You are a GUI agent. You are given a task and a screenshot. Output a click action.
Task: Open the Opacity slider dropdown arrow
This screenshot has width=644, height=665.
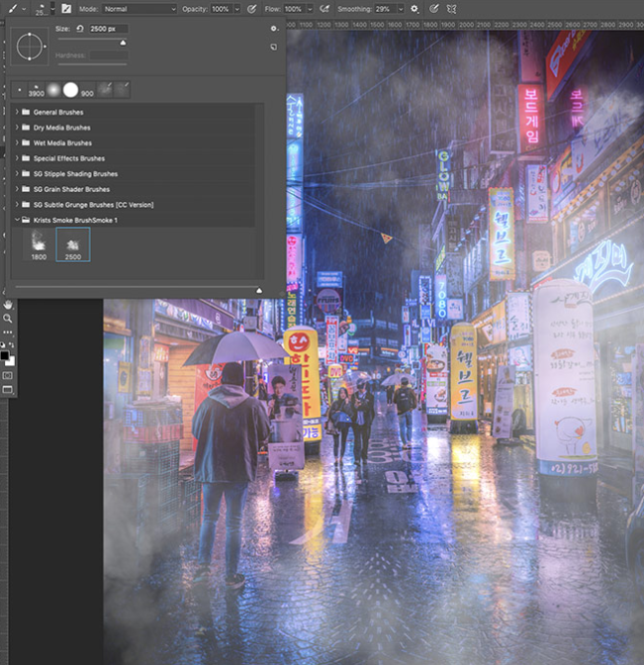[237, 9]
